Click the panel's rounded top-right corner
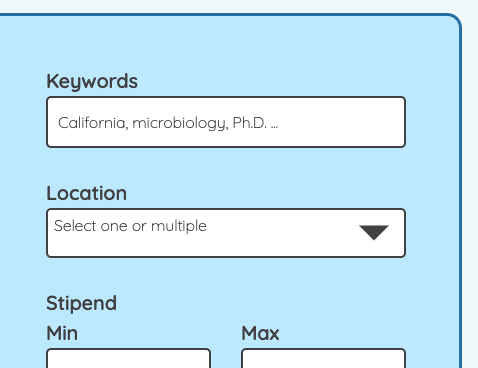478x368 pixels. click(455, 20)
